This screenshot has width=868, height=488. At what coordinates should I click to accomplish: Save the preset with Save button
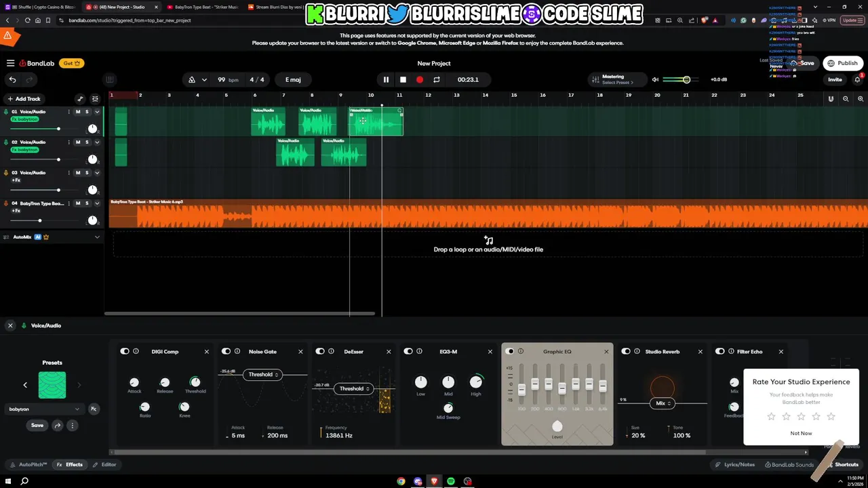click(37, 426)
